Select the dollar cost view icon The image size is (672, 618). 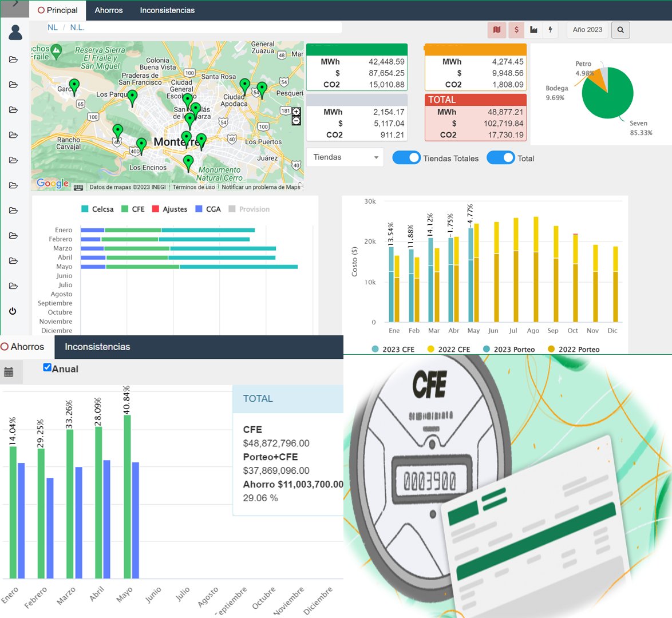click(x=516, y=30)
